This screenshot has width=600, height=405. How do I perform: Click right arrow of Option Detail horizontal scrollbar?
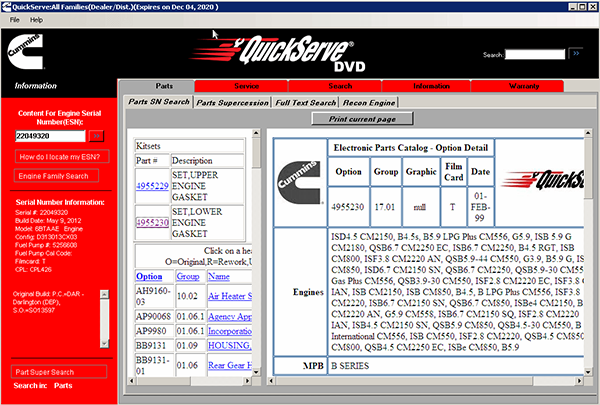(x=579, y=381)
